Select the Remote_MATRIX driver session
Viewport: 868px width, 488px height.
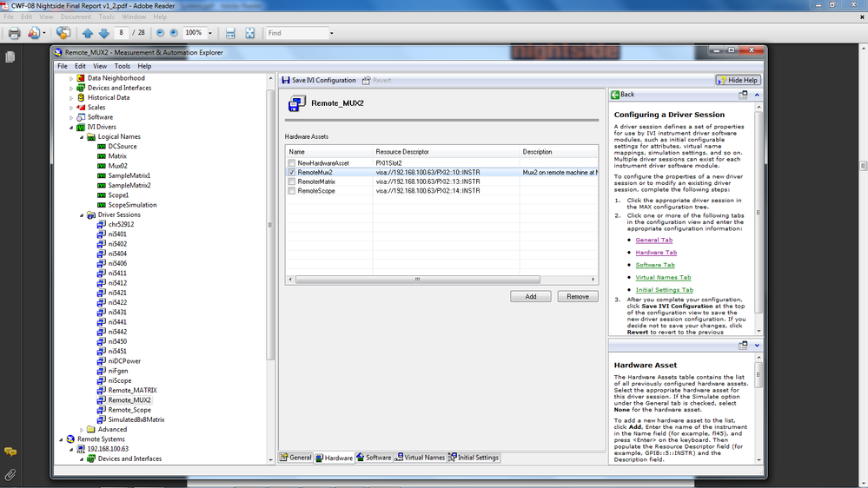coord(132,391)
